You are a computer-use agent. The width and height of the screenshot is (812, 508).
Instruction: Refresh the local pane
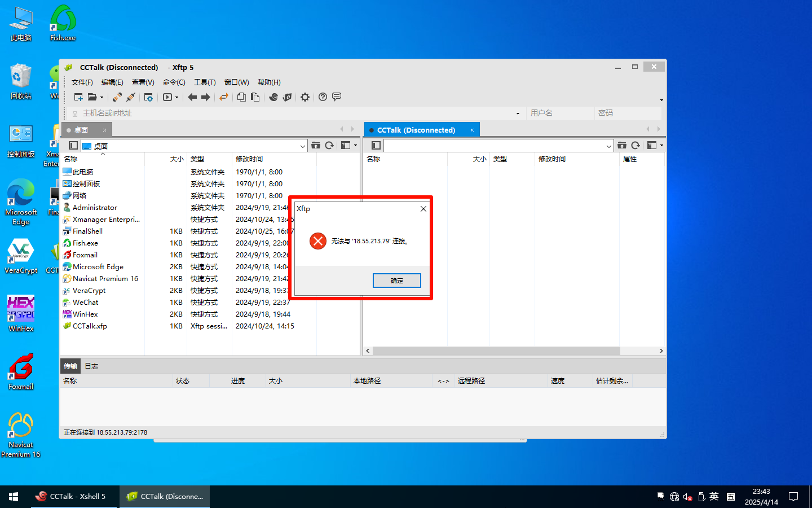[329, 146]
